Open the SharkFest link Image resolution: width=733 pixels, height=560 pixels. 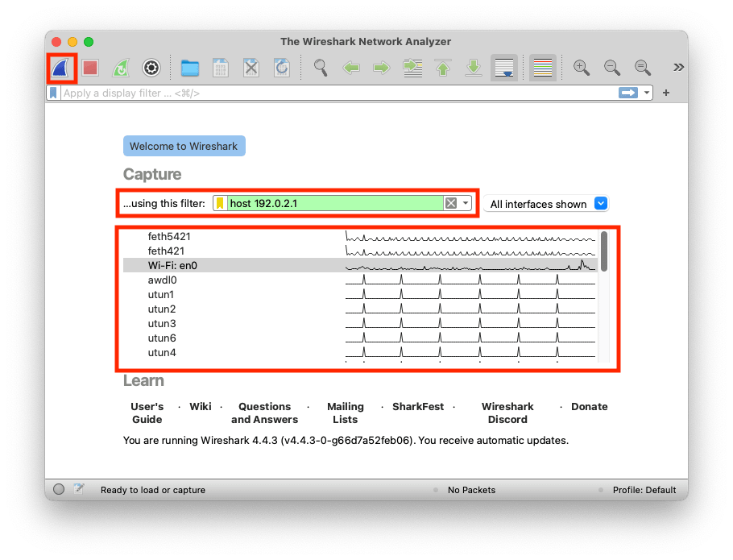click(418, 407)
